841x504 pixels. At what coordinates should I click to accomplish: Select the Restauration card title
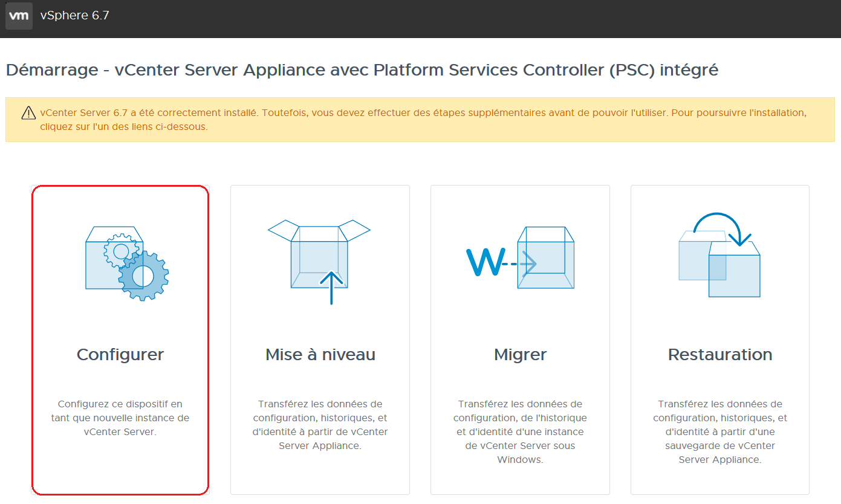coord(720,354)
